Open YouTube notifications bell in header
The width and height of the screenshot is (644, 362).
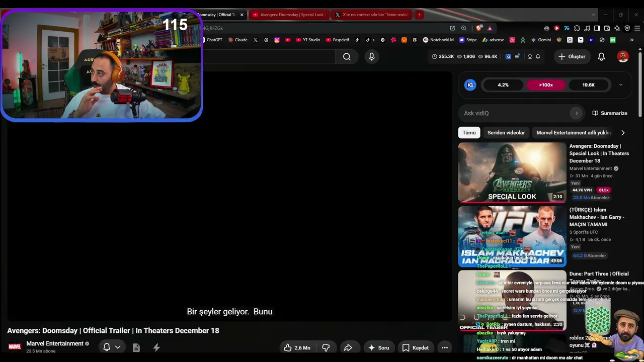[601, 57]
